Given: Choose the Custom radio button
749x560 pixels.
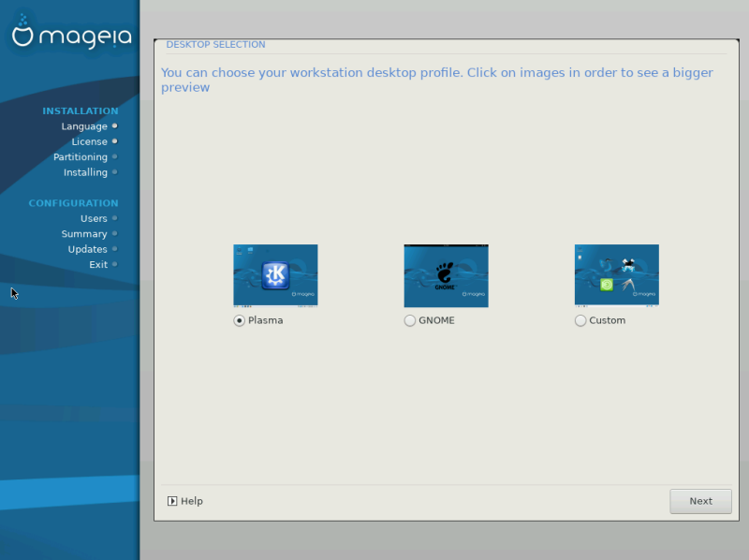Looking at the screenshot, I should pyautogui.click(x=580, y=320).
